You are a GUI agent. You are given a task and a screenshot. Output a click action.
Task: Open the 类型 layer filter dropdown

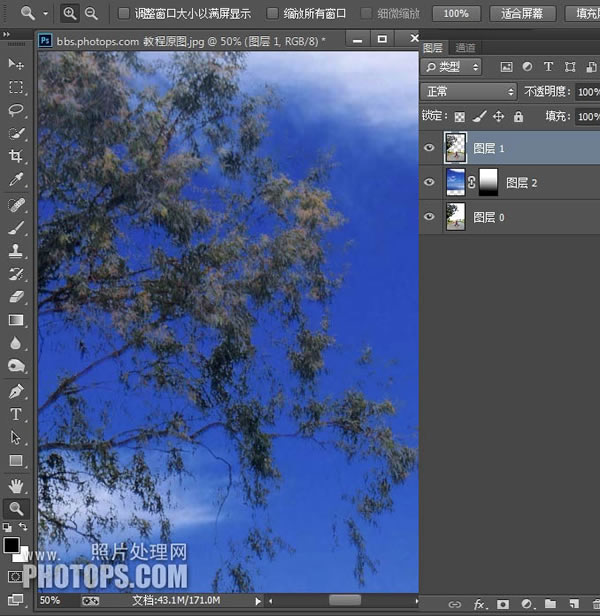pyautogui.click(x=451, y=67)
